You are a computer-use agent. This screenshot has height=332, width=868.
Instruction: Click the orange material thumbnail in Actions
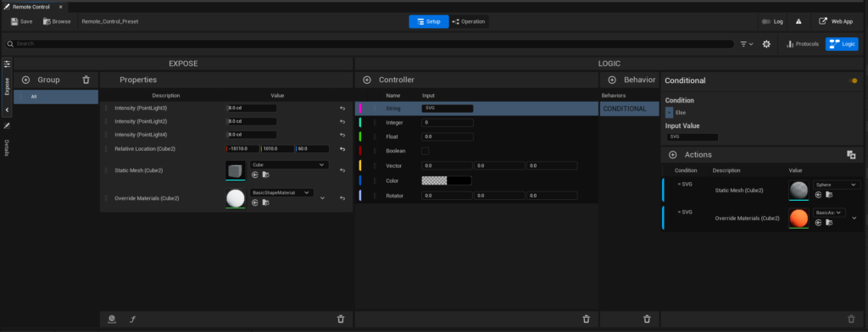(798, 218)
